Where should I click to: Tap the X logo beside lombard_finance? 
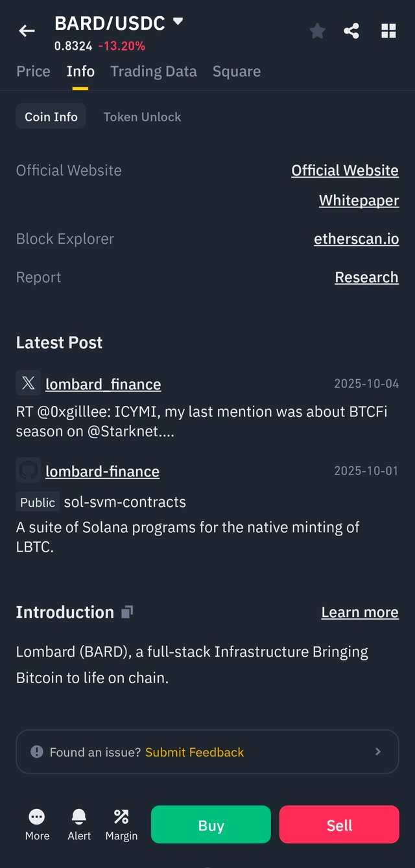29,383
